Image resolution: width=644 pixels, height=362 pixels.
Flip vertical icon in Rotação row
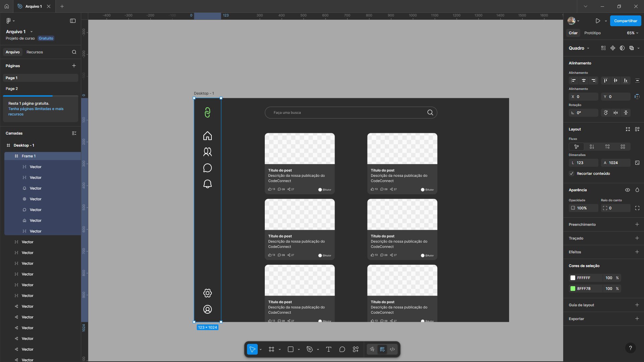pos(626,113)
